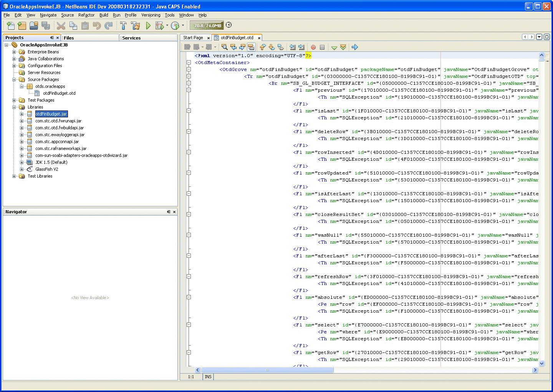
Task: Collapse the Libraries node
Action: tap(14, 107)
